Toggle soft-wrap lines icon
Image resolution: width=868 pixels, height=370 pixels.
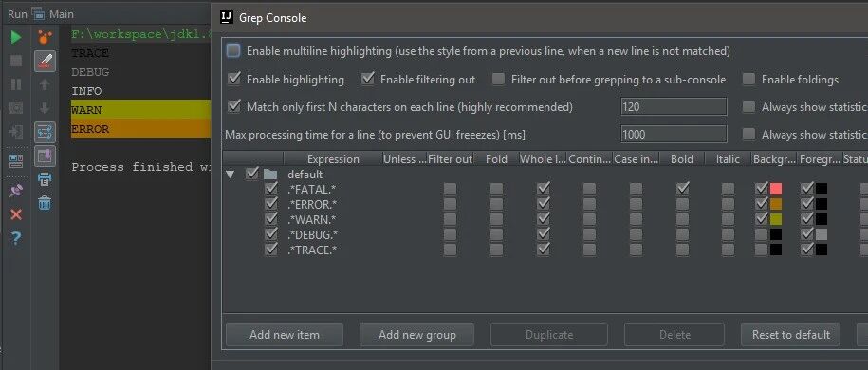pyautogui.click(x=45, y=132)
